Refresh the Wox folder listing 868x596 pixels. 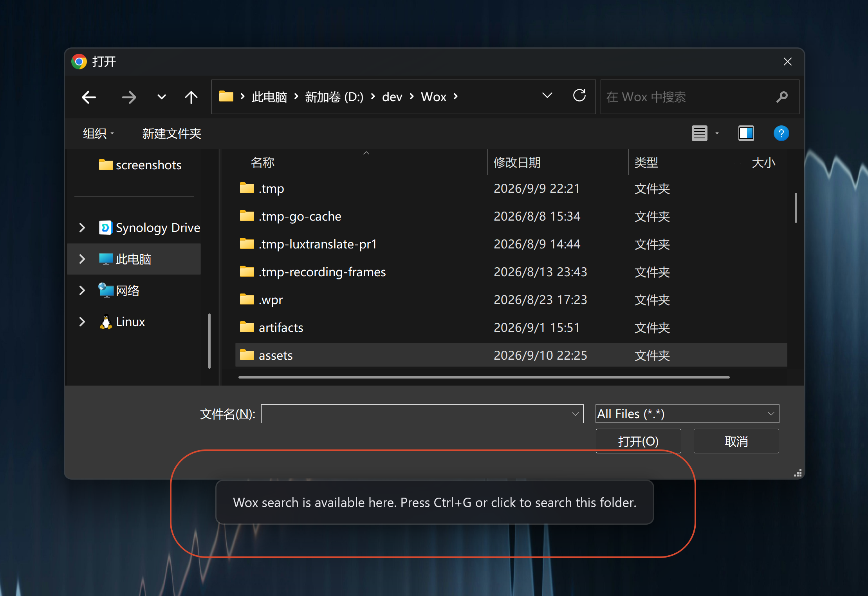579,96
